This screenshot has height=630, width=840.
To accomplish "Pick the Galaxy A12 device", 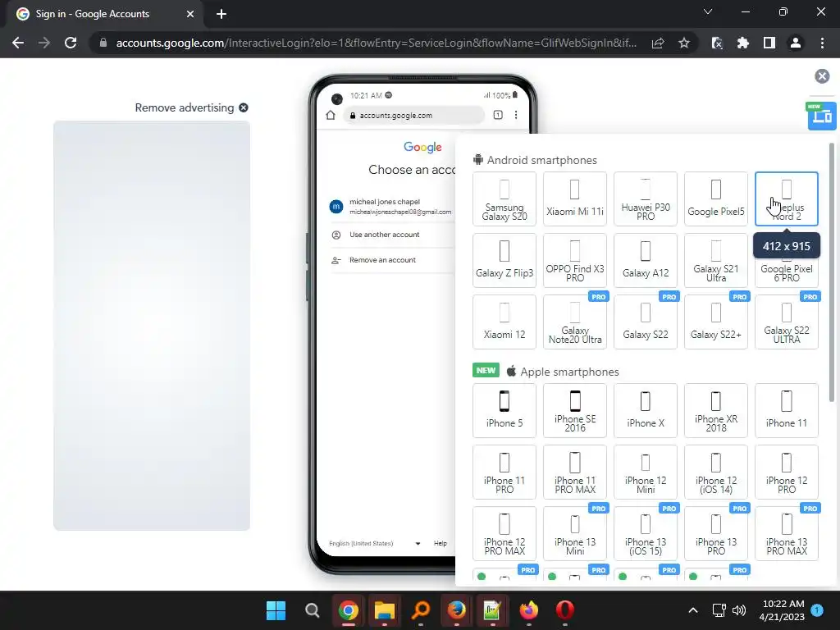I will (x=646, y=260).
